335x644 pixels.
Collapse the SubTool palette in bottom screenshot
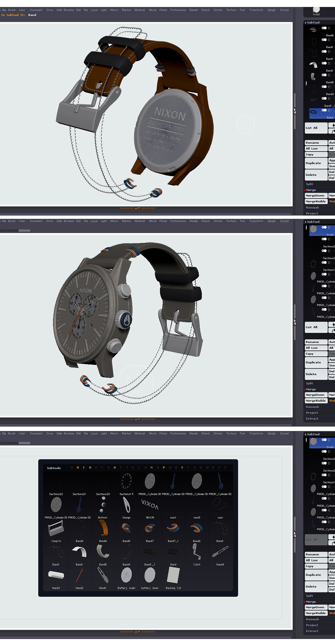[312, 434]
